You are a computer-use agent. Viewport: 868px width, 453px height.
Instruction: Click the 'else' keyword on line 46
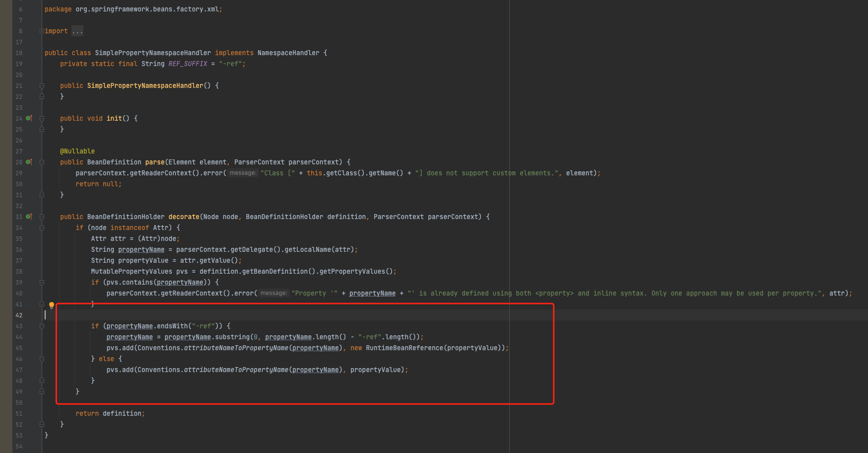(106, 359)
